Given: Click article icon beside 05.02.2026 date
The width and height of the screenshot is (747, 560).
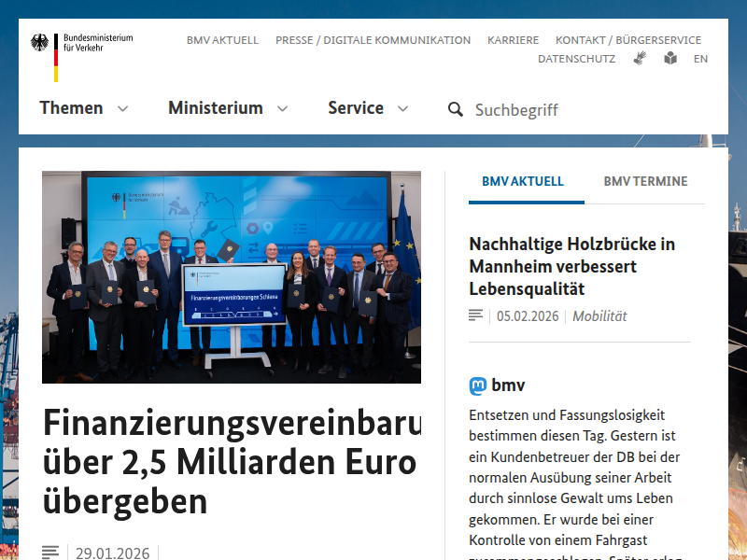Looking at the screenshot, I should [x=476, y=315].
